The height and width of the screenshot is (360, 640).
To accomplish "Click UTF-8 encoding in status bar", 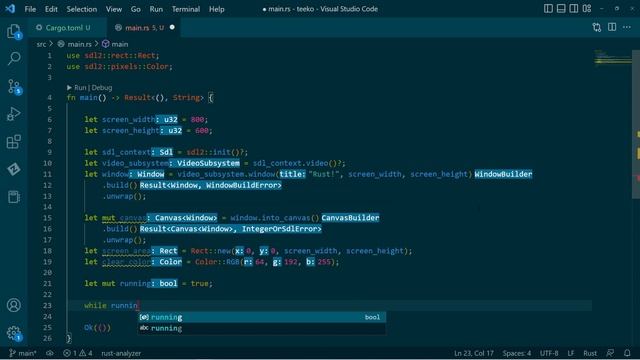I will pyautogui.click(x=549, y=353).
